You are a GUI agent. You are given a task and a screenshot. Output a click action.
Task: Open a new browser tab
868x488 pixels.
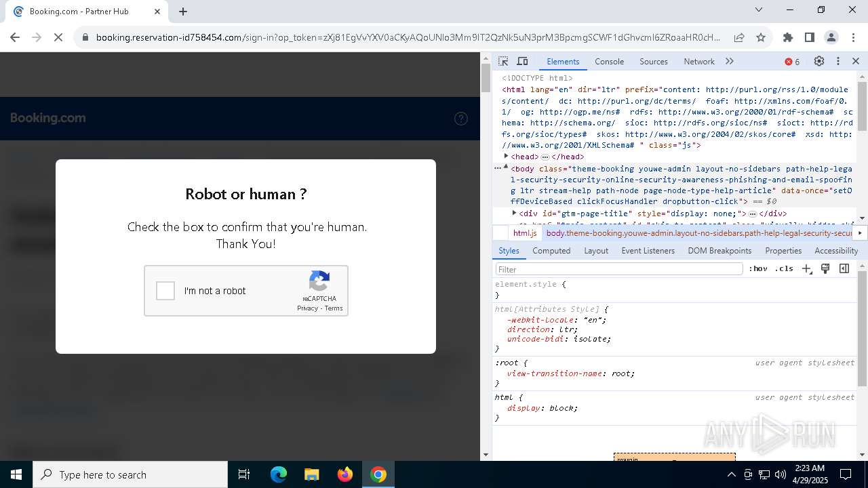point(183,12)
